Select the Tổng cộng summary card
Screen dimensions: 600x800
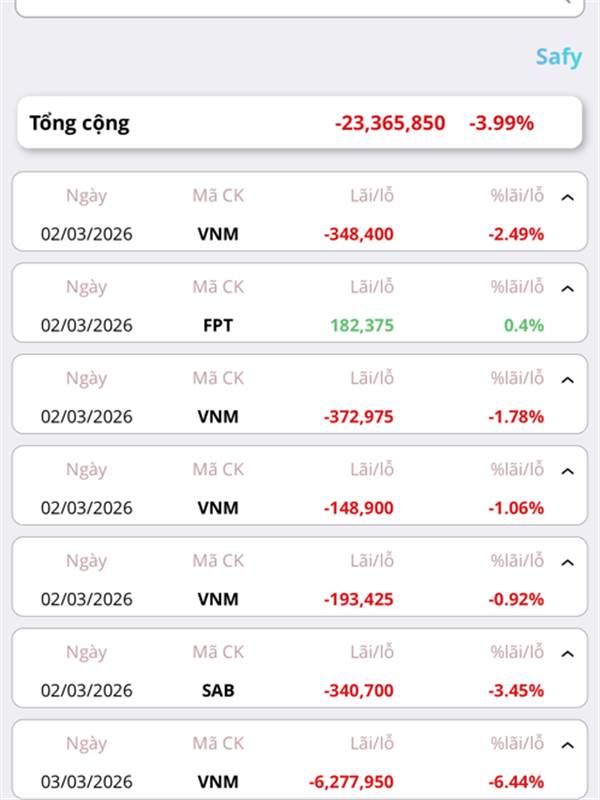click(x=299, y=123)
